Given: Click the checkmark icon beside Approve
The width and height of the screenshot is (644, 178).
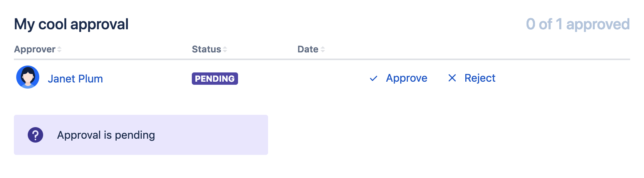Looking at the screenshot, I should [373, 79].
